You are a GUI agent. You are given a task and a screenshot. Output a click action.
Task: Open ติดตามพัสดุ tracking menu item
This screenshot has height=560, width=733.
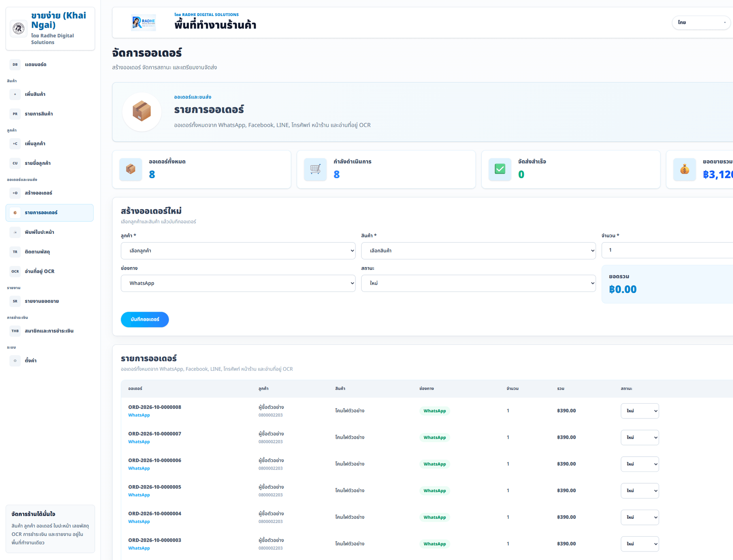50,252
